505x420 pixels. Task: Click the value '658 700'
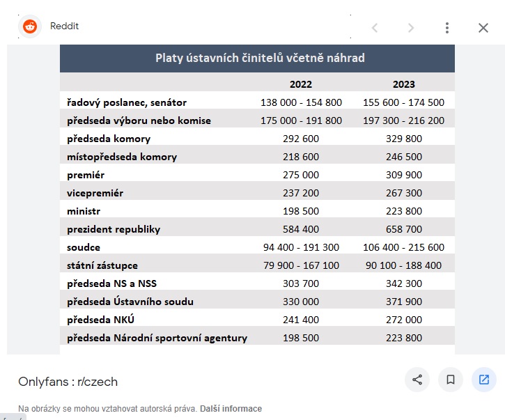click(404, 229)
